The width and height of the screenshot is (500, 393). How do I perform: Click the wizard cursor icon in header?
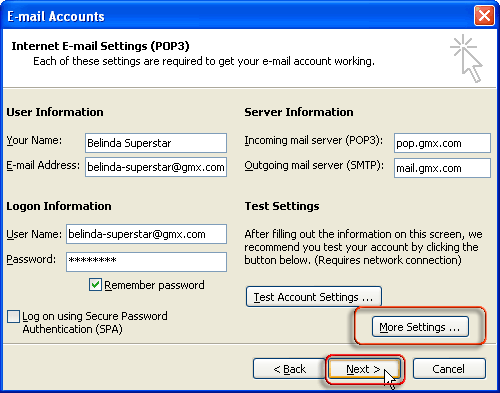coord(466,58)
